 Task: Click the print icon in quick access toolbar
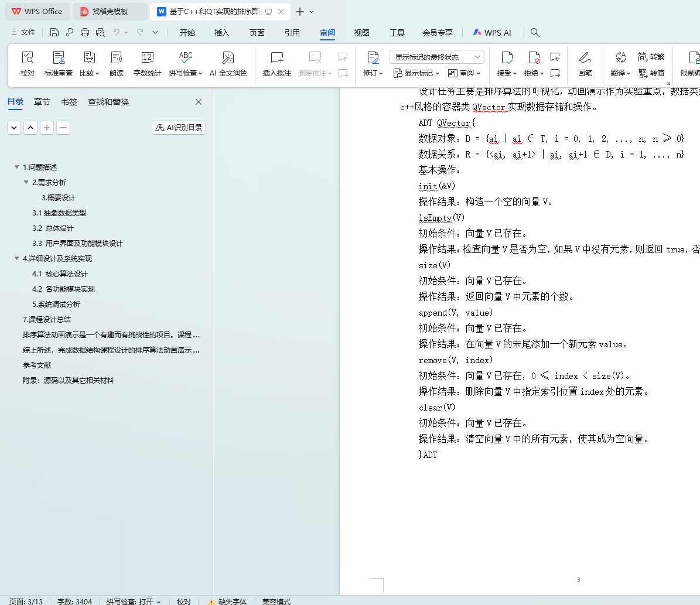(85, 33)
